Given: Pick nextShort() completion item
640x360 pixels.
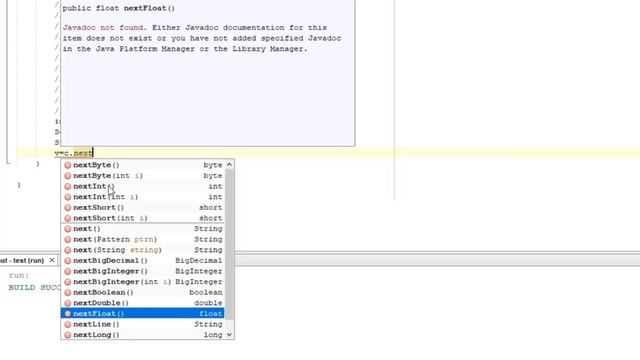Looking at the screenshot, I should coord(142,207).
